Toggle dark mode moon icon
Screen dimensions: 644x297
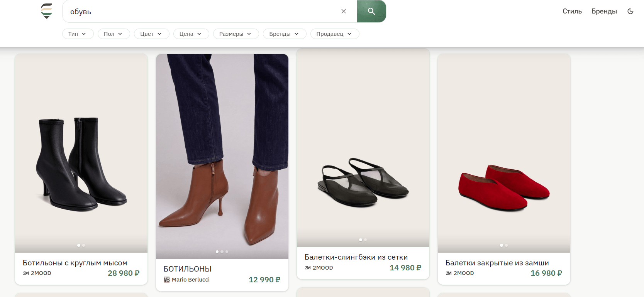[x=630, y=11]
